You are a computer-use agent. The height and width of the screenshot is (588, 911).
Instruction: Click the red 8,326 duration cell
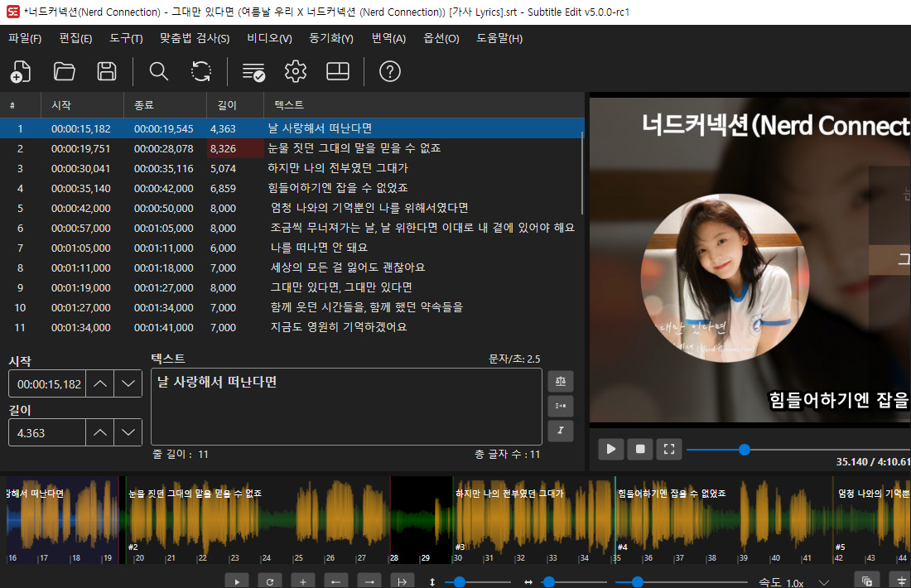(x=235, y=149)
